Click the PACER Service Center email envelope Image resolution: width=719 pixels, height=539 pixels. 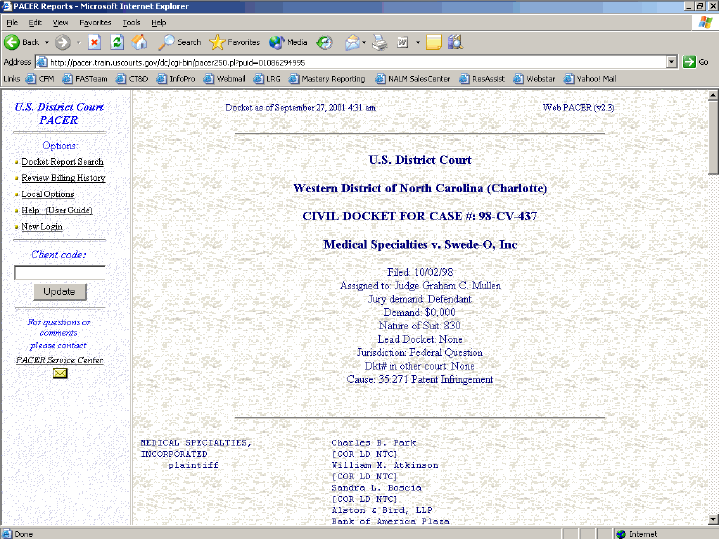(x=60, y=373)
